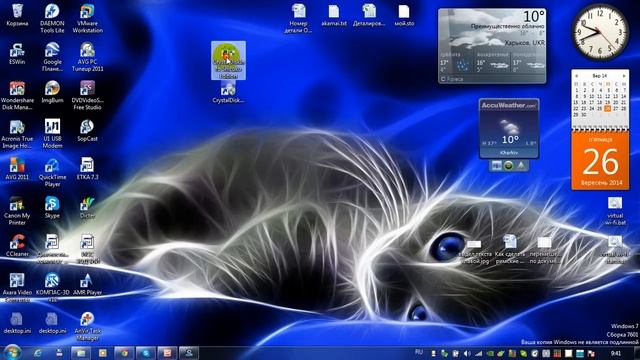The width and height of the screenshot is (640, 360).
Task: Select the Dicter desktop icon
Action: tap(87, 207)
